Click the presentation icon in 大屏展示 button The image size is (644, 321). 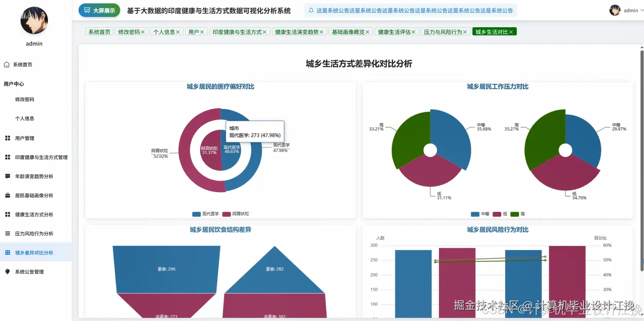point(87,11)
